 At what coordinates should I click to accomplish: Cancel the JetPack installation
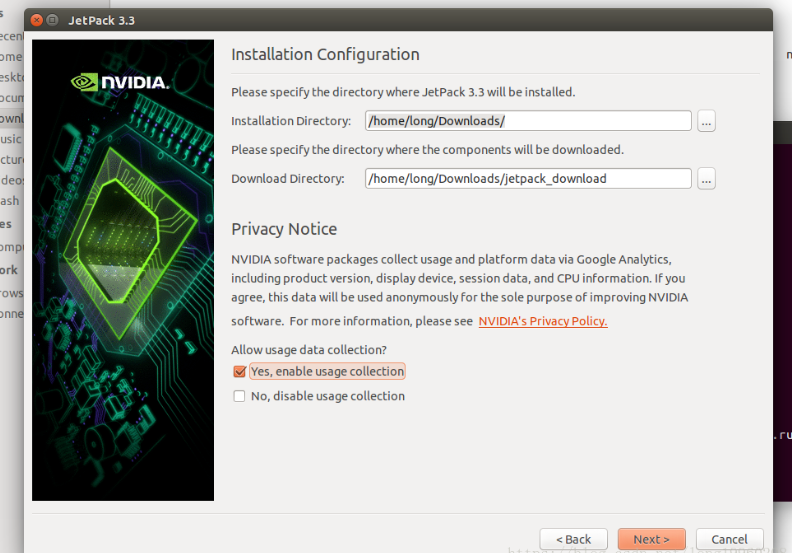point(729,539)
